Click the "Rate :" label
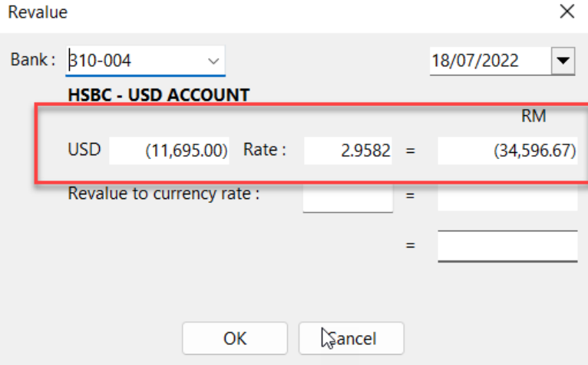This screenshot has width=588, height=365. [265, 150]
